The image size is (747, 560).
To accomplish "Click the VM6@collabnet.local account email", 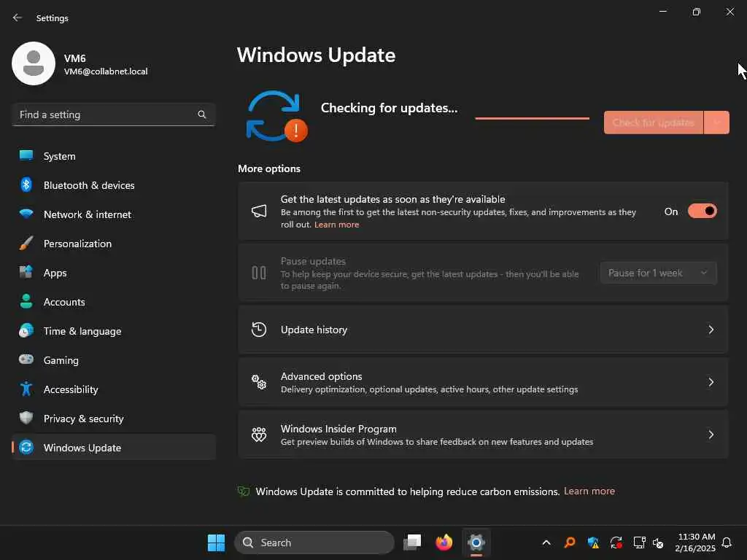I will pyautogui.click(x=106, y=71).
